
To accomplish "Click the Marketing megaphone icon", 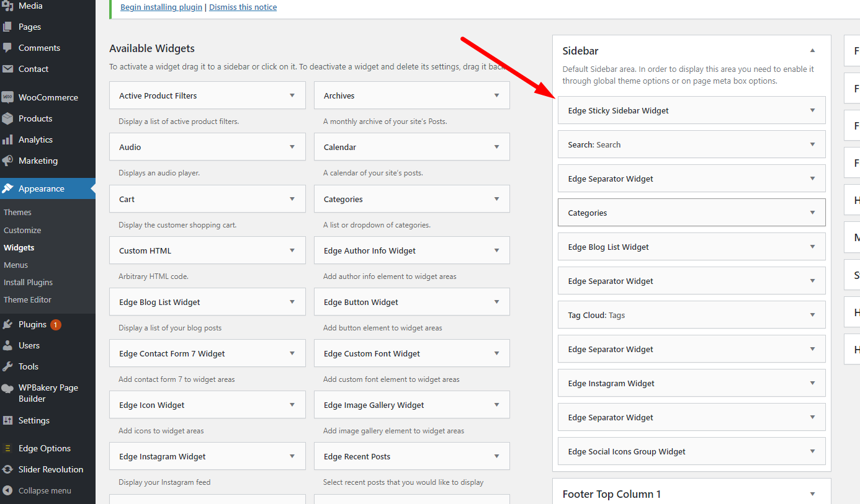I will coord(7,161).
